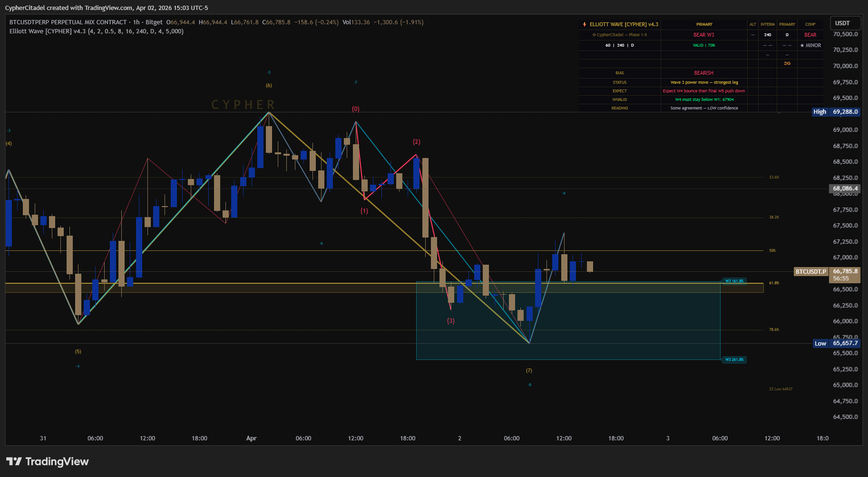Screen dimensions: 868x477
Task: Click the BEARISH bias value
Action: click(x=703, y=73)
